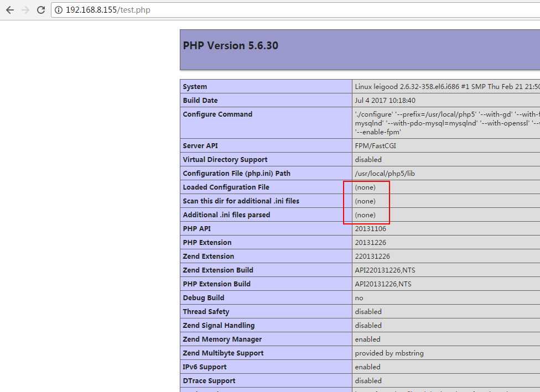Select the 'Thread Safety' label
Screen dimensions: 540x392
(206, 311)
